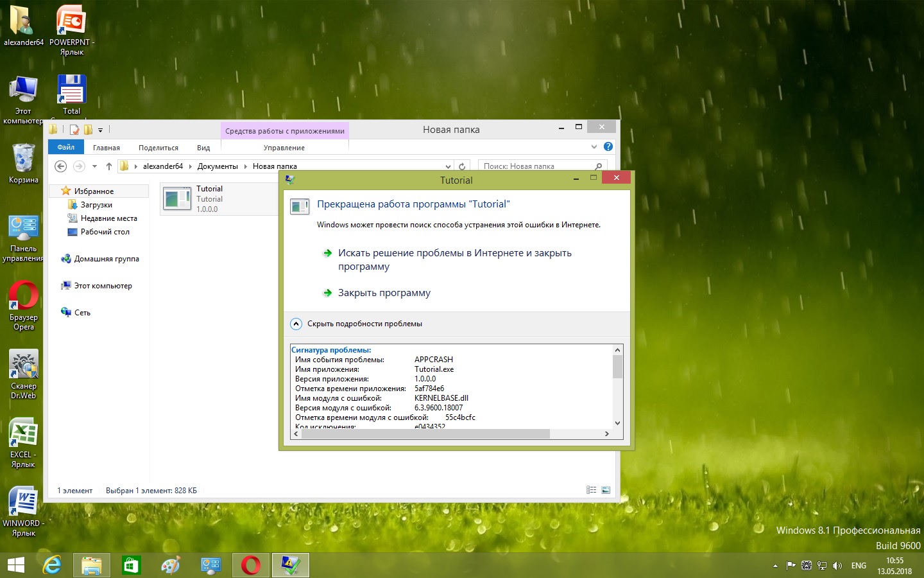The width and height of the screenshot is (924, 578).
Task: Collapse problem details with the chevron toggle
Action: click(296, 324)
